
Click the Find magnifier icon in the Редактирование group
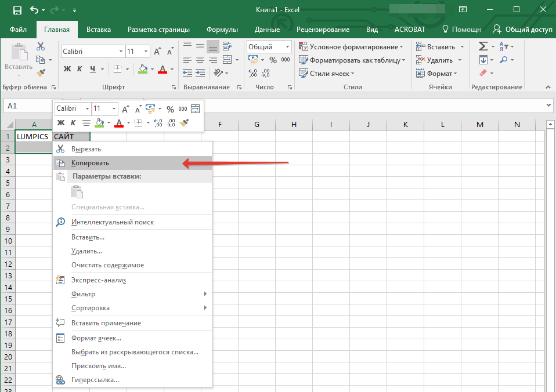click(x=503, y=60)
